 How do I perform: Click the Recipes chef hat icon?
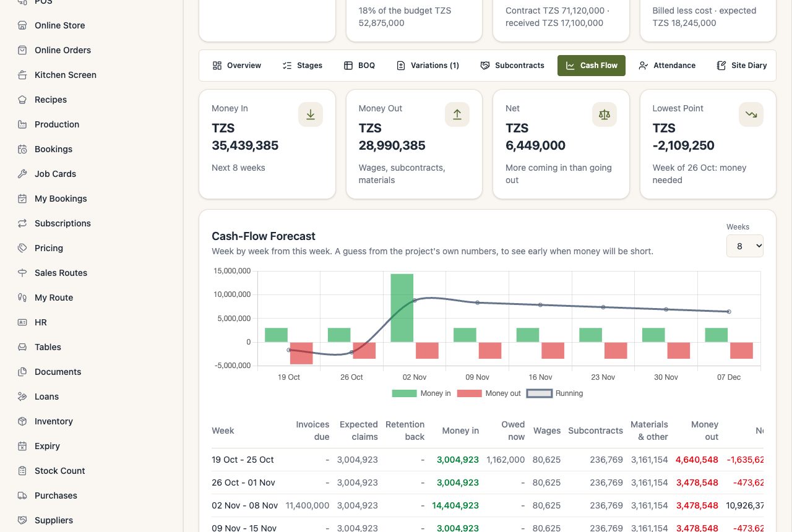point(22,100)
